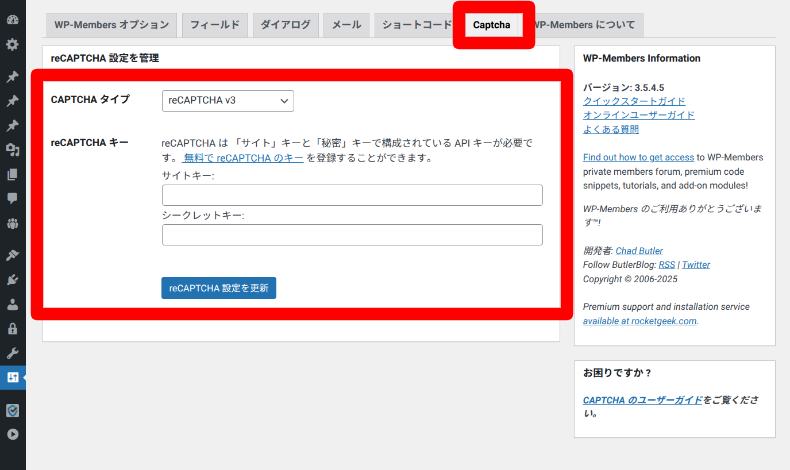Open CAPTCHA のユーザーガイド link
The image size is (790, 470).
point(642,400)
